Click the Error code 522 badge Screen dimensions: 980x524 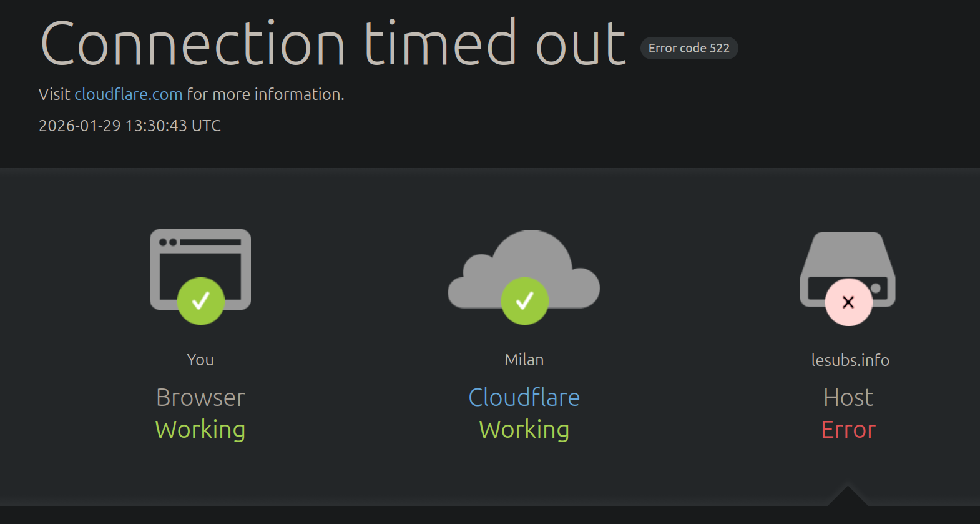coord(688,48)
